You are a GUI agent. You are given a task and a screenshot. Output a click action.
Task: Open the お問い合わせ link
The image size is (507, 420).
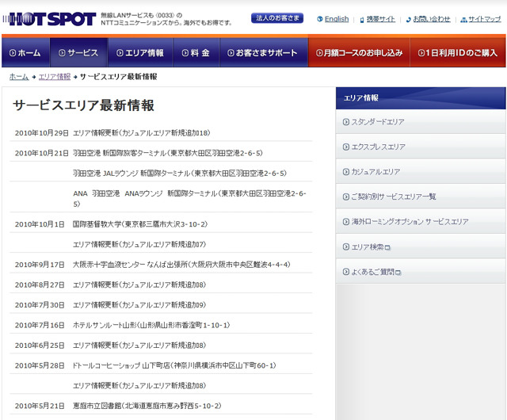(x=432, y=19)
